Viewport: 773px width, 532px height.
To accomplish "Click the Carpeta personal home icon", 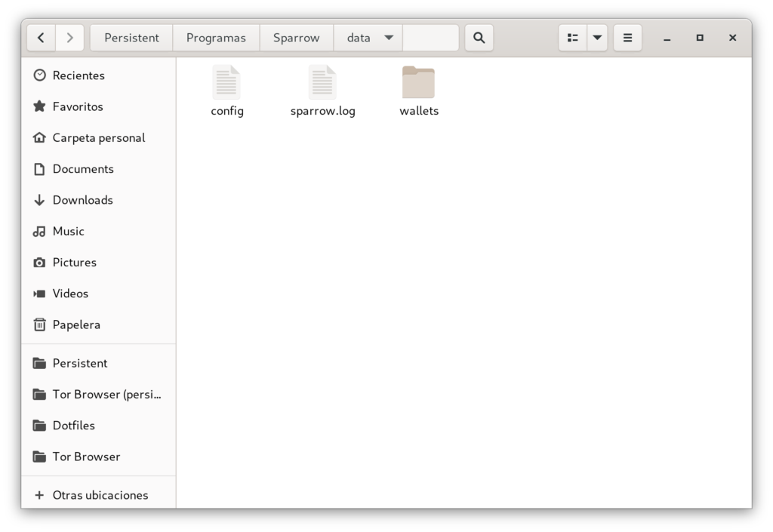I will coord(38,137).
